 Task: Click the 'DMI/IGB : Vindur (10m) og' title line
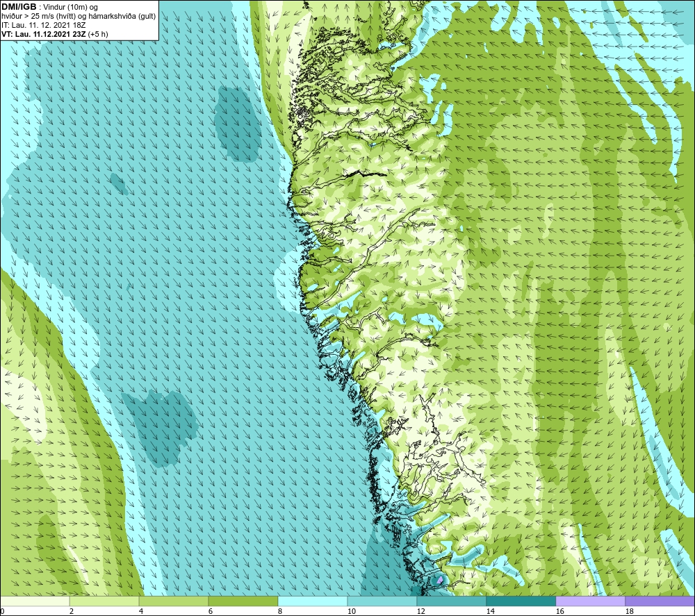49,7
